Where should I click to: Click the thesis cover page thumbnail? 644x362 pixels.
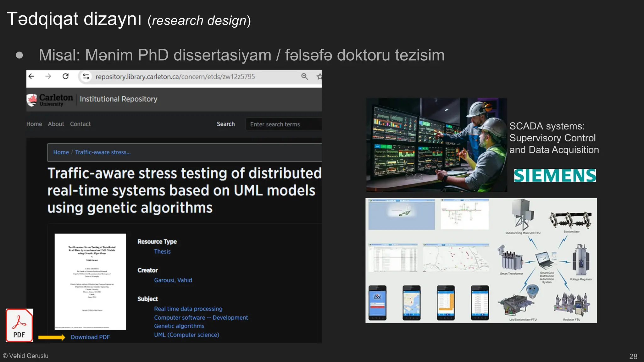pyautogui.click(x=90, y=282)
